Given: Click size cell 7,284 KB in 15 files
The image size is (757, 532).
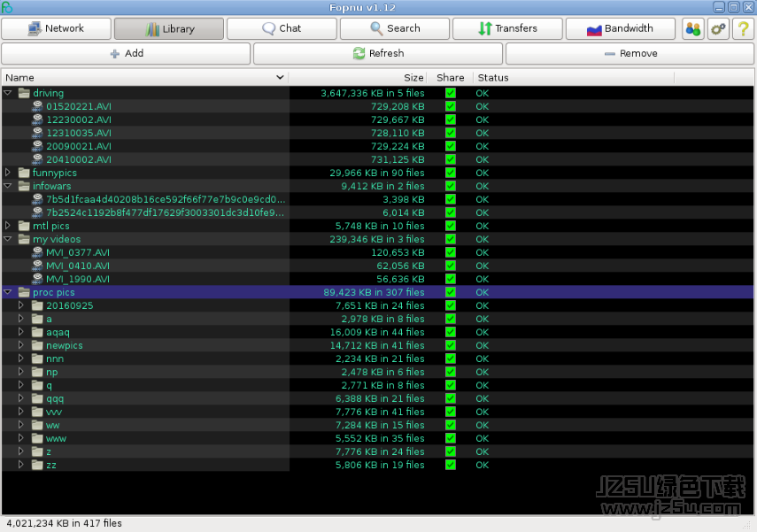Looking at the screenshot, I should click(380, 425).
